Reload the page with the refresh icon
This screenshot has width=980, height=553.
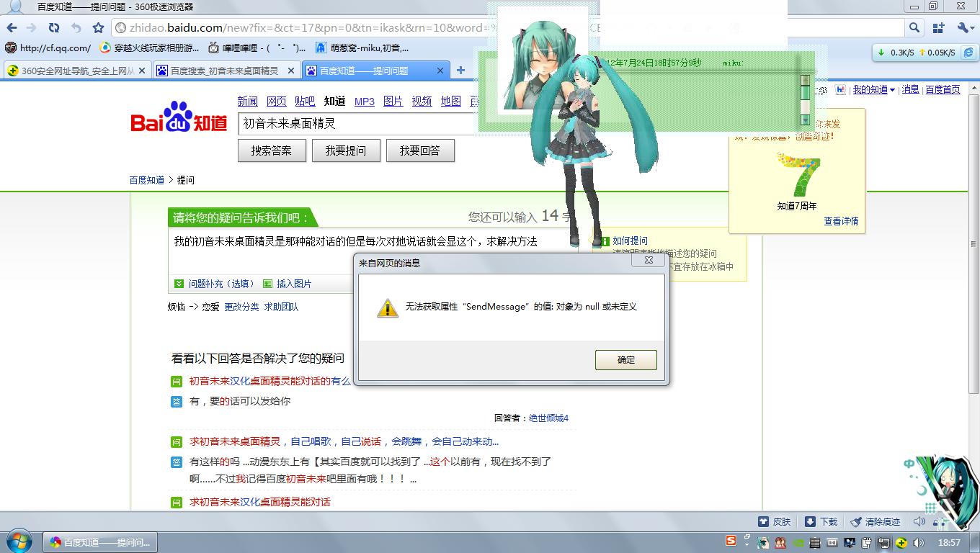[54, 28]
